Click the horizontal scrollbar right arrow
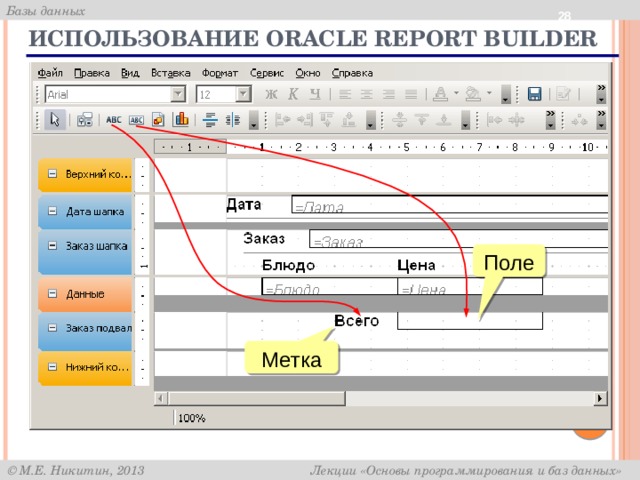Viewport: 640px width, 480px height. pyautogui.click(x=600, y=398)
